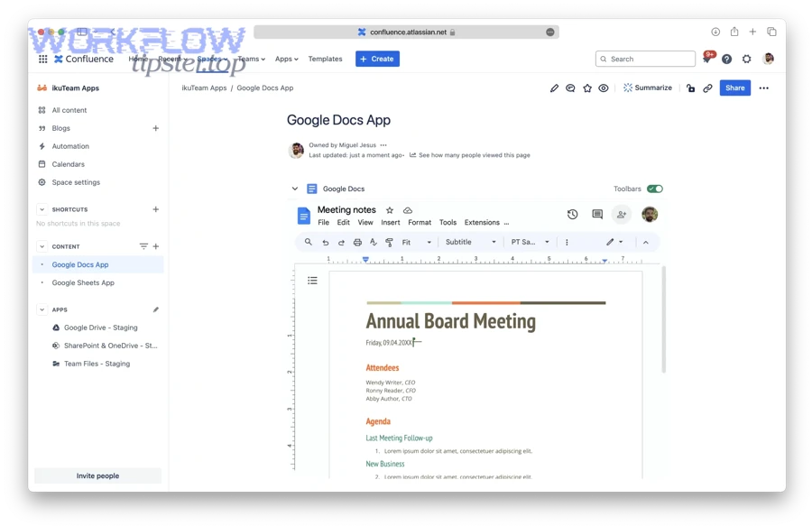Open Google Sheets App page
Image resolution: width=812 pixels, height=526 pixels.
tap(83, 283)
